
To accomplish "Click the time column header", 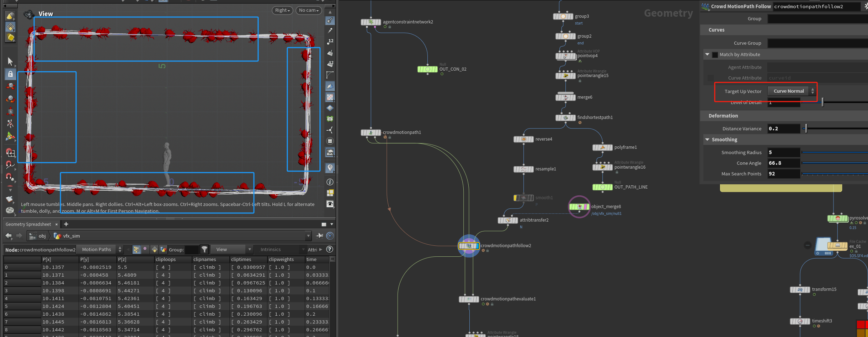I will coord(317,260).
